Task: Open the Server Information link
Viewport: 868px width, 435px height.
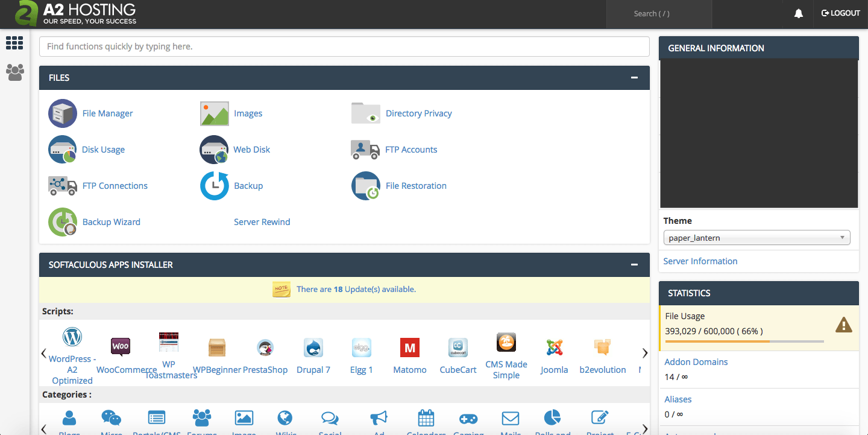Action: [700, 261]
